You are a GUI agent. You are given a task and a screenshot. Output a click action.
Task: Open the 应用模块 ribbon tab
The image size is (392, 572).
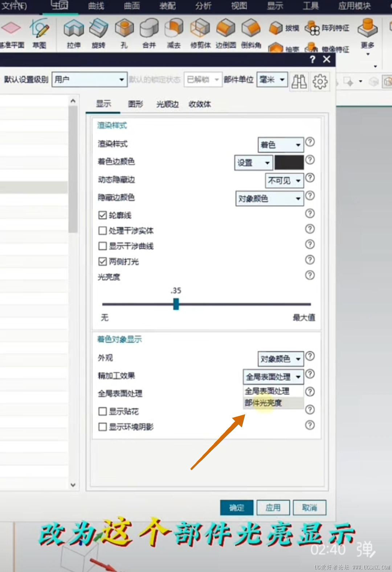355,6
